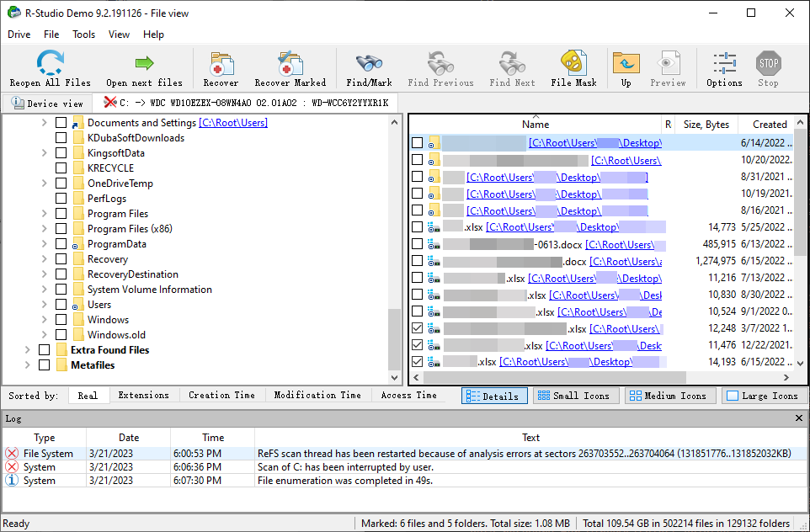
Task: Go Up one folder level
Action: click(x=626, y=63)
